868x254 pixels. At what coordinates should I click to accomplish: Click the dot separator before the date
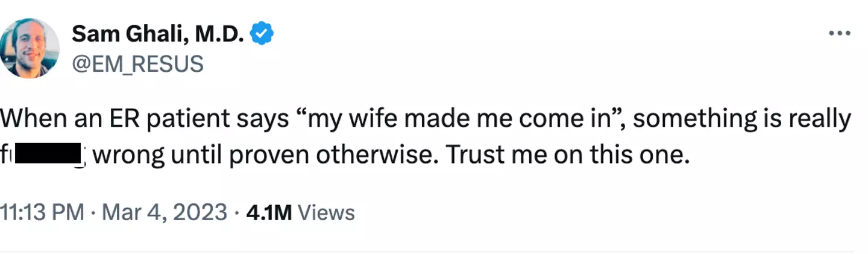[x=94, y=212]
